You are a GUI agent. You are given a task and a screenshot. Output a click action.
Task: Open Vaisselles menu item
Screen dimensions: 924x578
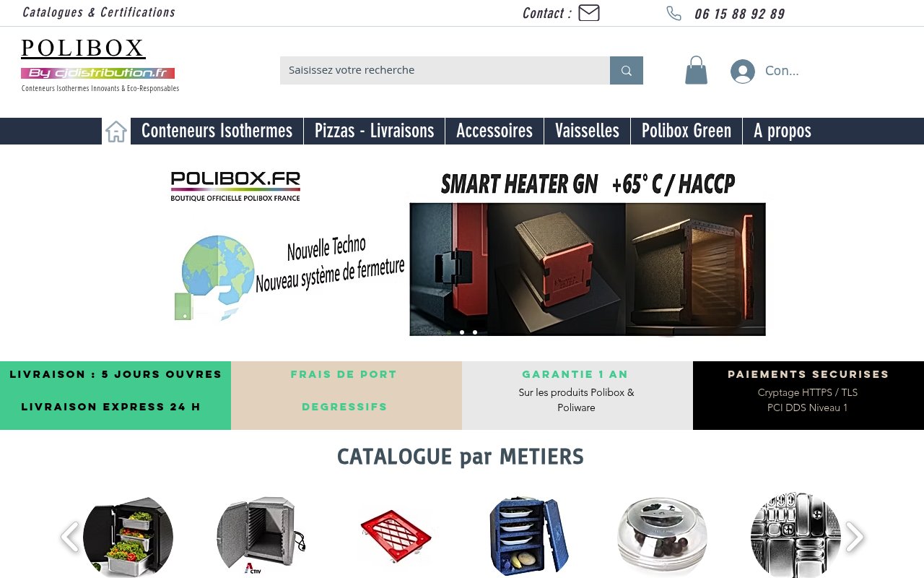[587, 131]
